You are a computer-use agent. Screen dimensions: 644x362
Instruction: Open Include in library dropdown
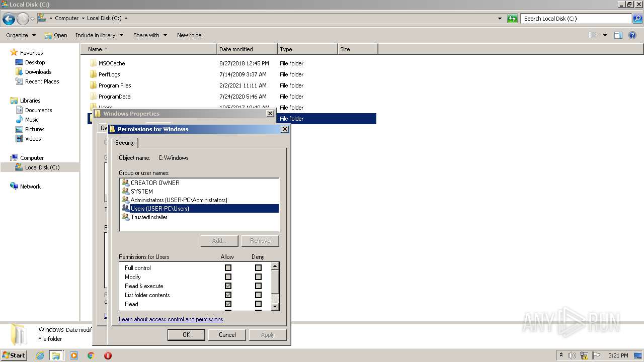pos(99,35)
